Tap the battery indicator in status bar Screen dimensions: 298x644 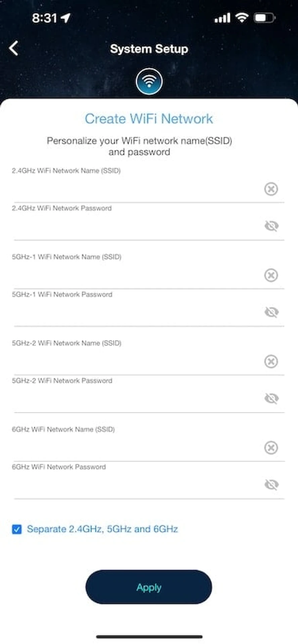pos(265,17)
